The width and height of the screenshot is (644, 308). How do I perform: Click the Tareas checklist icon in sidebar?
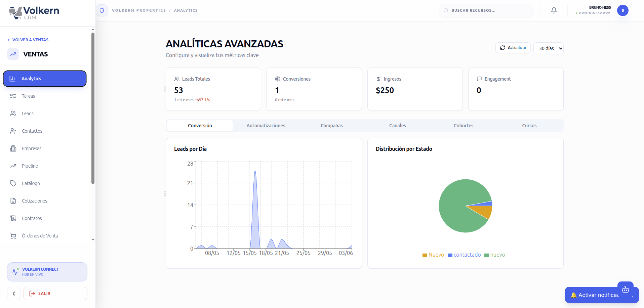13,96
